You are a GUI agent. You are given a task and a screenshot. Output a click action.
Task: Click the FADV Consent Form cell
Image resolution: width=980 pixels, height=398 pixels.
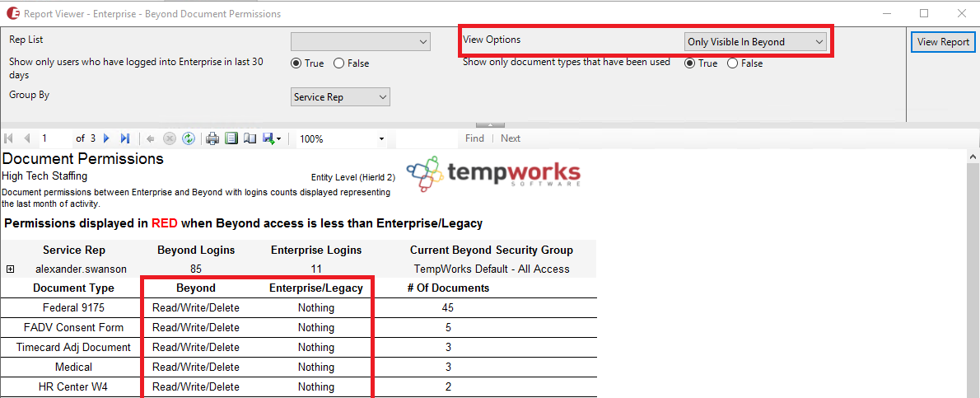point(73,327)
